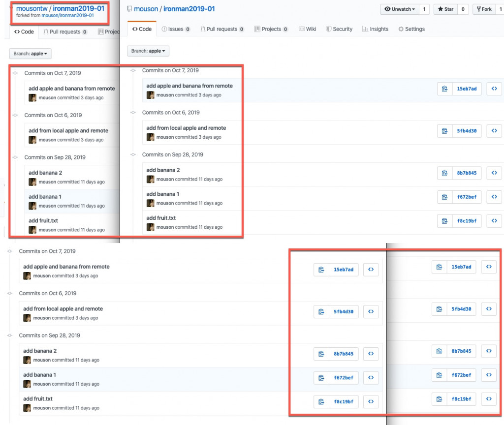Browse code at f8c19bf in lower strip without messages

click(489, 399)
